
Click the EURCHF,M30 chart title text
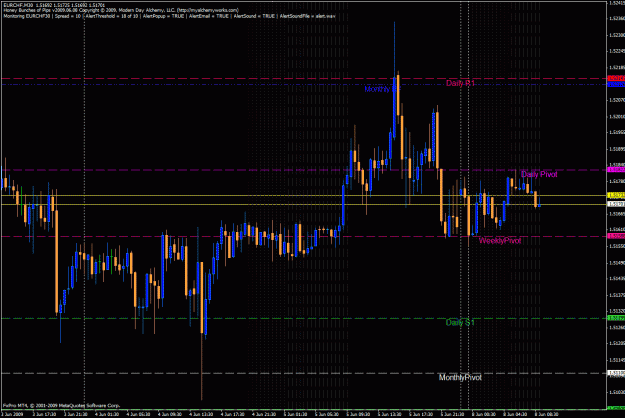tap(54, 5)
